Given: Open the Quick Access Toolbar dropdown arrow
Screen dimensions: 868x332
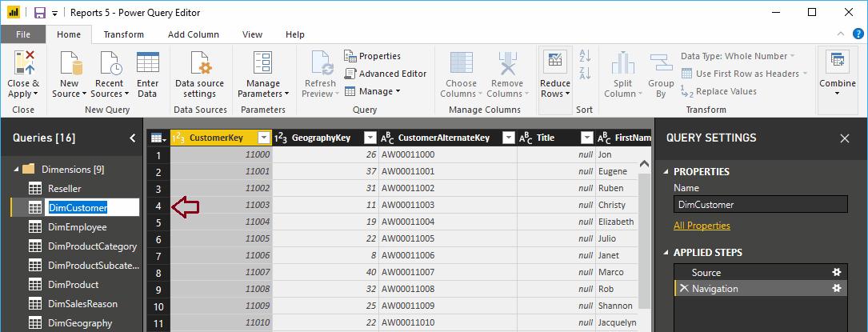Looking at the screenshot, I should (x=55, y=13).
